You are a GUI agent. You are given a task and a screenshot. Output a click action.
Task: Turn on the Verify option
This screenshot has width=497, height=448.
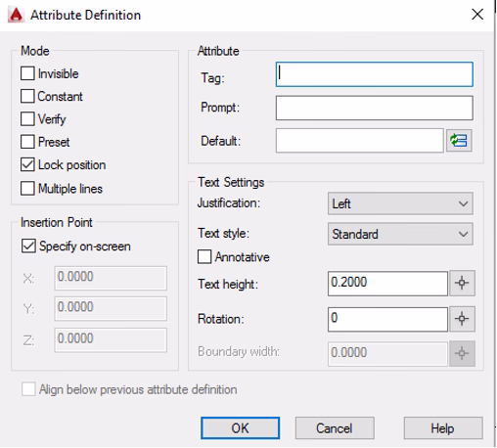(27, 119)
